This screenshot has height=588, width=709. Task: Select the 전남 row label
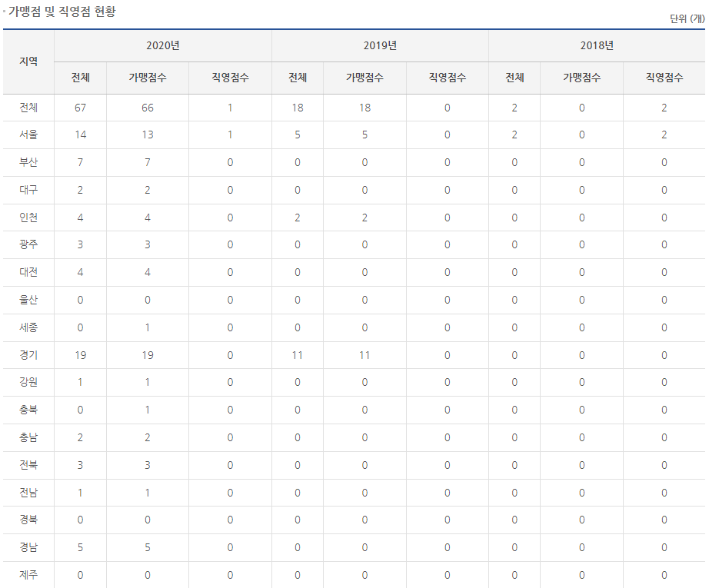coord(28,492)
